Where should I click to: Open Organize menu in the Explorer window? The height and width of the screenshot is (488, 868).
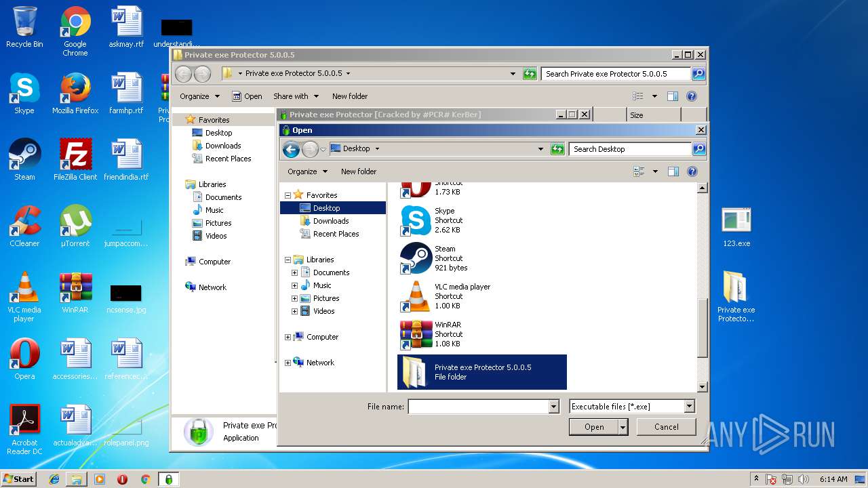[x=199, y=96]
